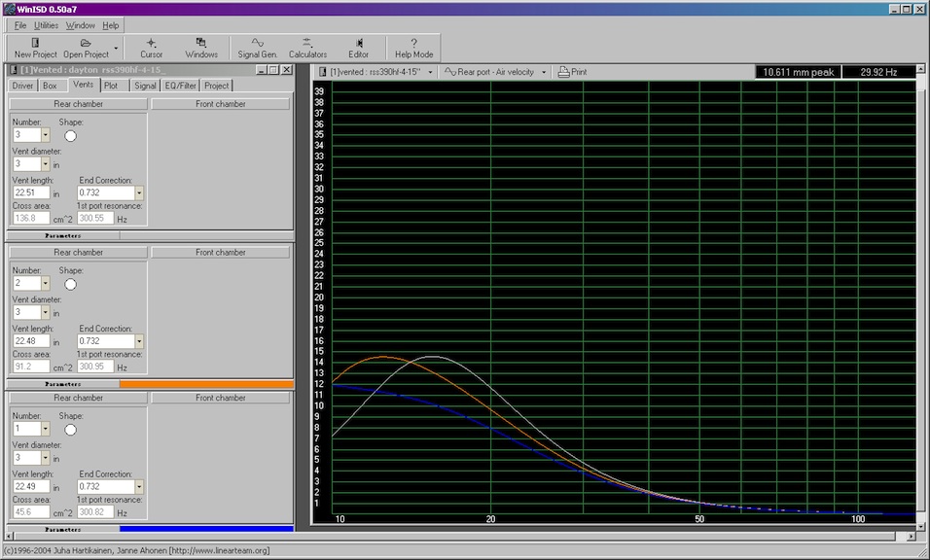Switch to the Driver tab
This screenshot has height=560, width=930.
pos(22,86)
